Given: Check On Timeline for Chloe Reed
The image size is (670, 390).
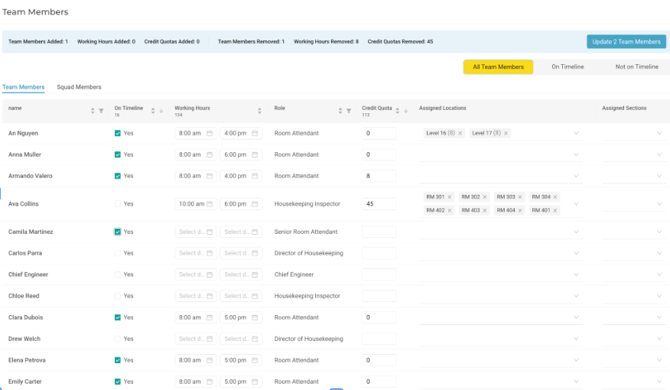Looking at the screenshot, I should coord(118,296).
